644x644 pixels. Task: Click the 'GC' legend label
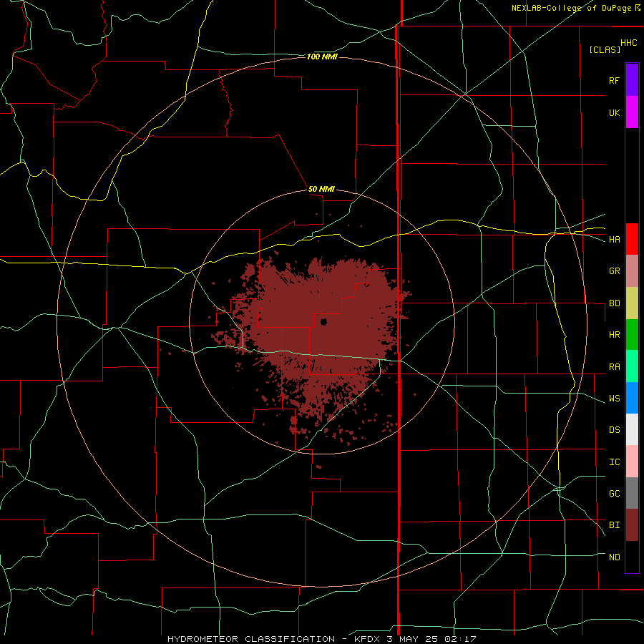point(614,494)
